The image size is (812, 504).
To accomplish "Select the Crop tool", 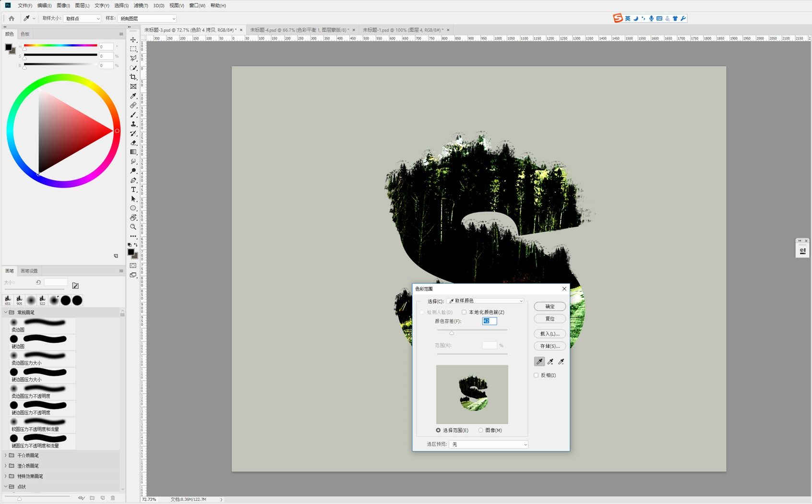I will pyautogui.click(x=133, y=77).
